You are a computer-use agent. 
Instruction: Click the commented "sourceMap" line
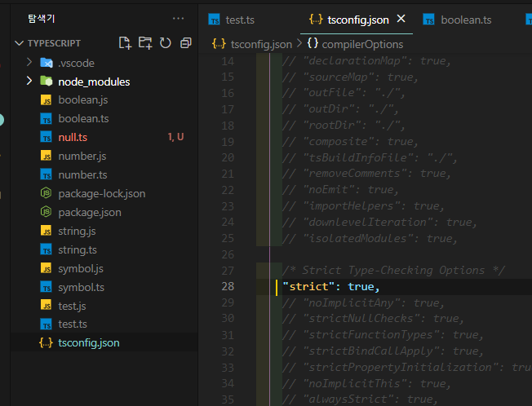coord(350,77)
